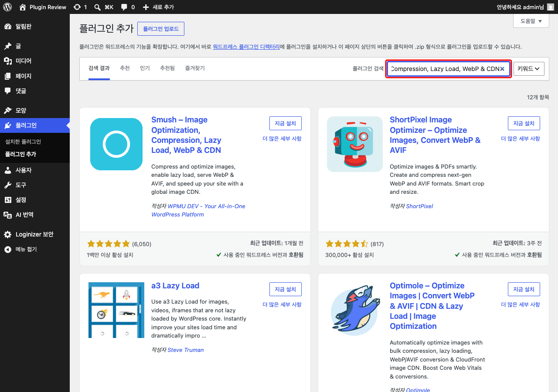The height and width of the screenshot is (392, 558).
Task: Click the 글 pushpin icon
Action: click(x=8, y=46)
